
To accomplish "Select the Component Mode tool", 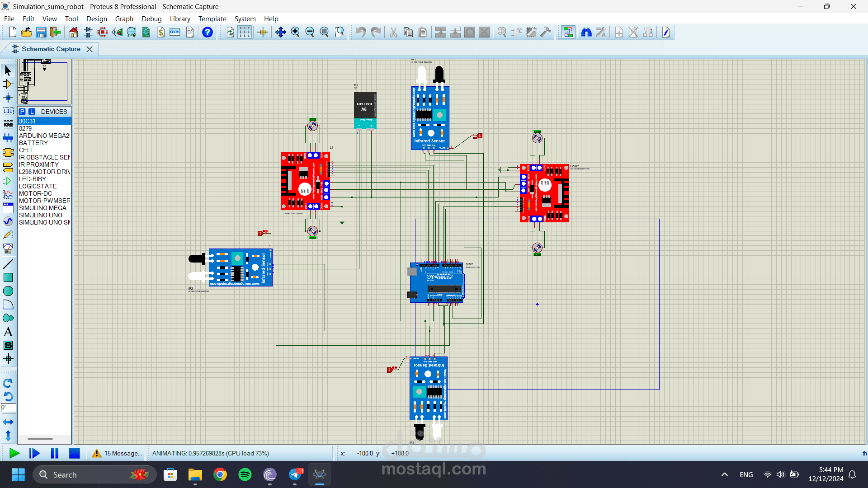I will 8,84.
